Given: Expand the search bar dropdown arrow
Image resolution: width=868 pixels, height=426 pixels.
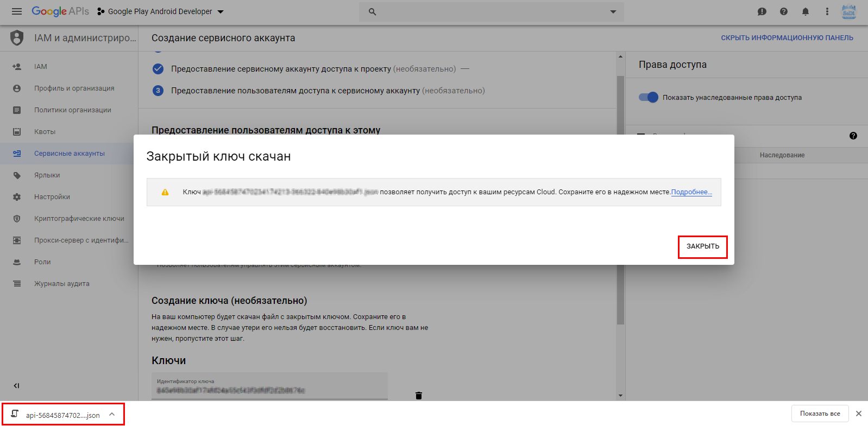Looking at the screenshot, I should [x=613, y=11].
